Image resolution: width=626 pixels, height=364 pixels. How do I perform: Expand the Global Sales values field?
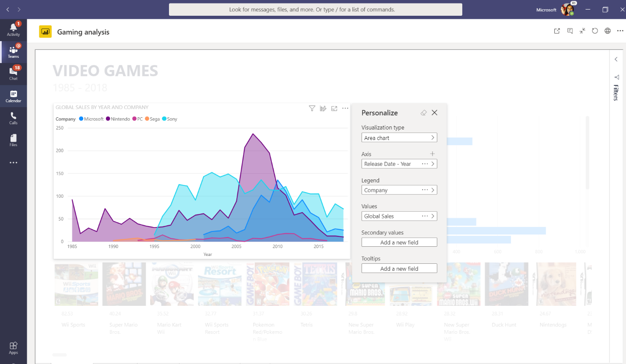pos(433,216)
